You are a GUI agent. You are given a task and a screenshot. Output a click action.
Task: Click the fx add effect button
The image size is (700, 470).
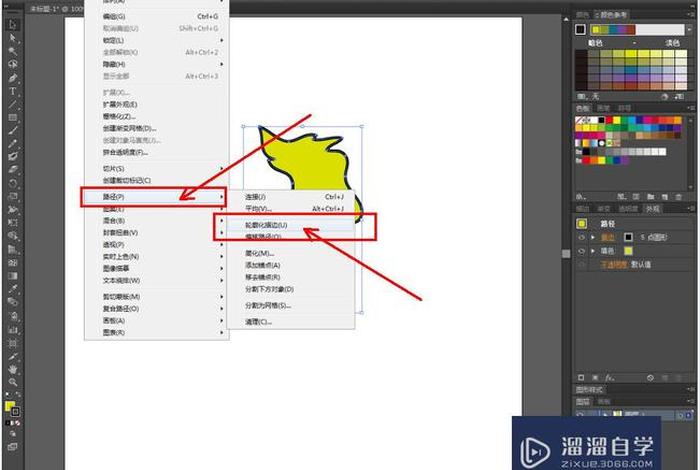pos(610,378)
